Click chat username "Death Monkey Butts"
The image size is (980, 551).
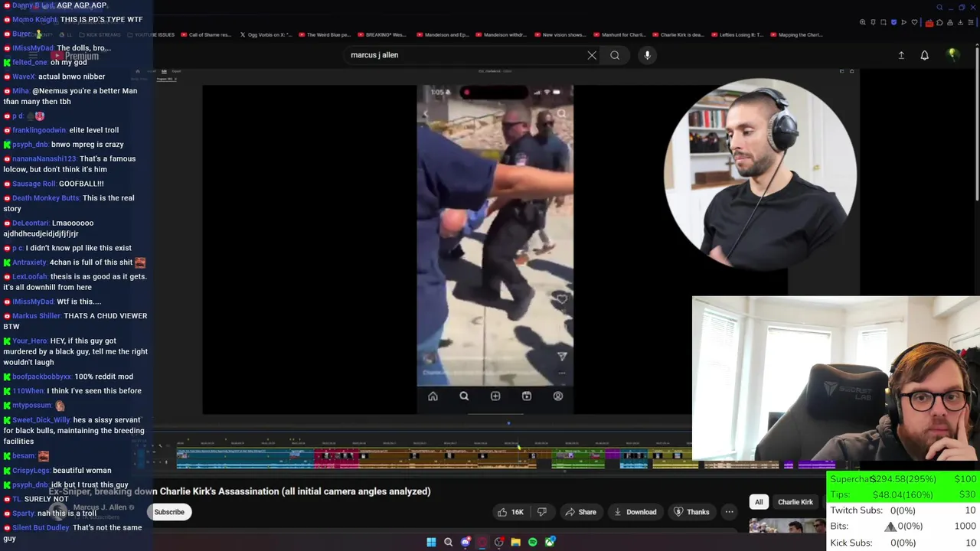coord(46,198)
